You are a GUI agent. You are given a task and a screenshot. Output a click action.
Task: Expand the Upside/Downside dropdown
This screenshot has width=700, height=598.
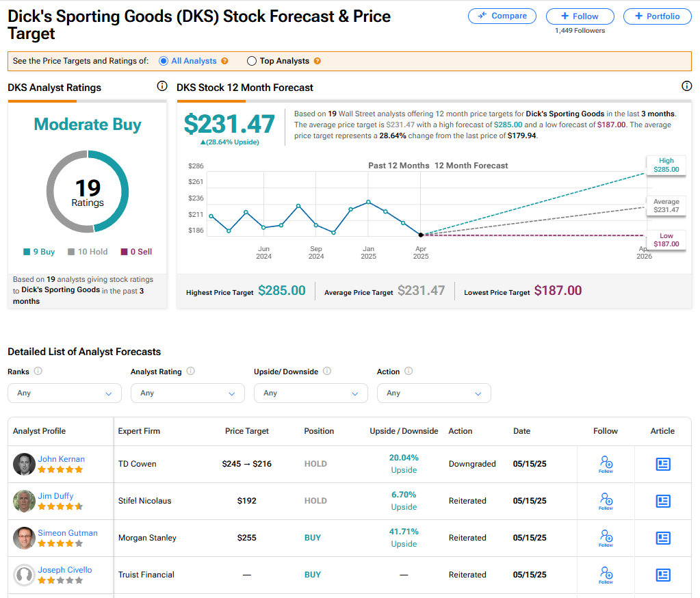click(311, 393)
